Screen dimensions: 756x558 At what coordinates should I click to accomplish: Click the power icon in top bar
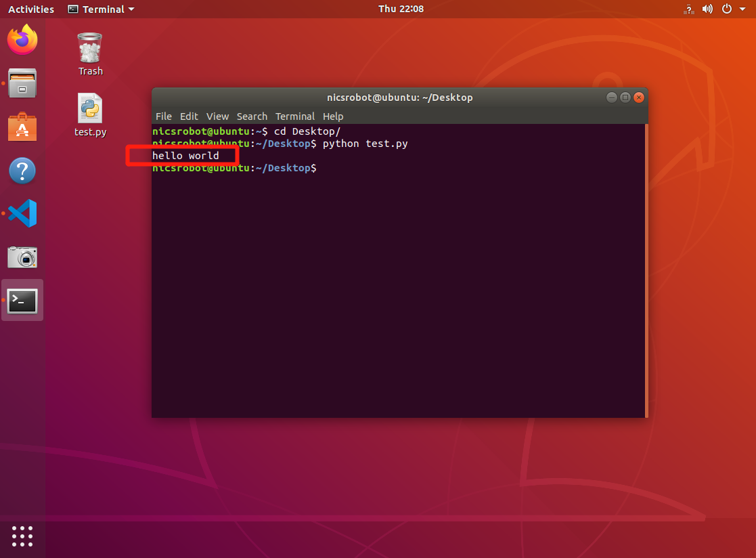tap(727, 9)
